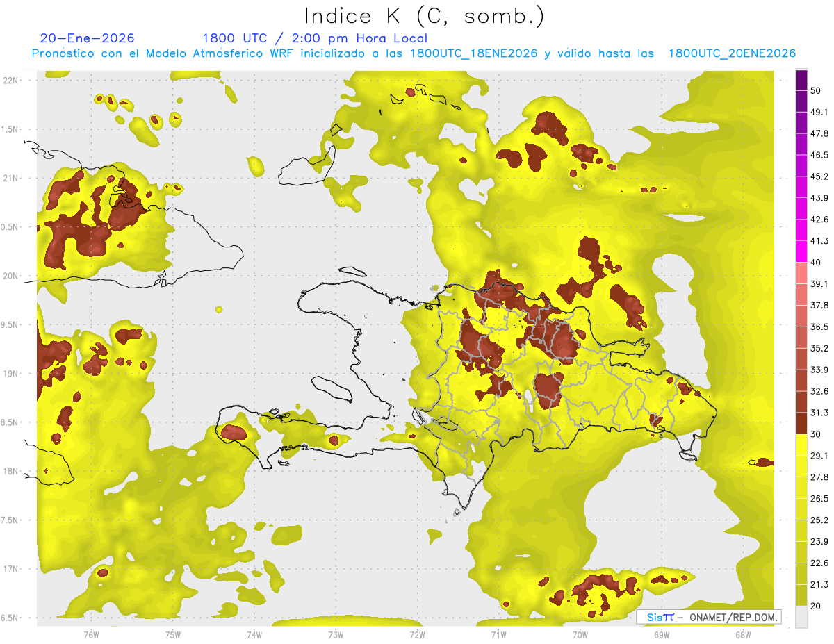The height and width of the screenshot is (644, 834).
Task: Select the "40" color scale value
Action: coord(816,263)
